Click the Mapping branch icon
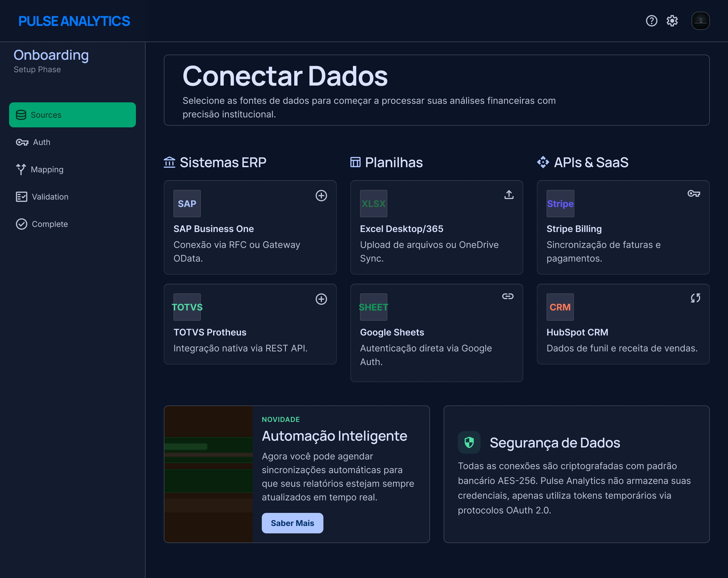 (x=21, y=169)
